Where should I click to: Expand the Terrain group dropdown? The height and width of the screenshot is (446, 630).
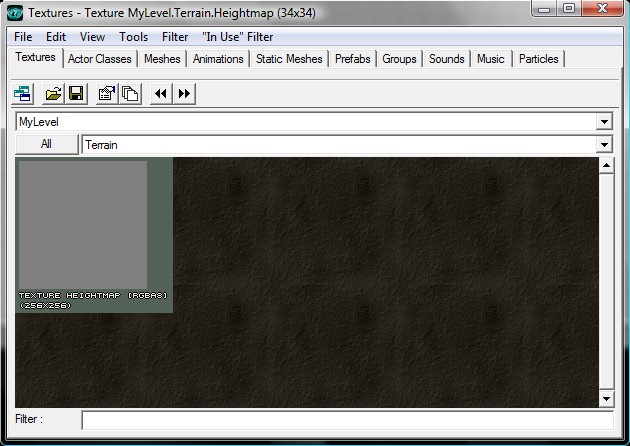coord(603,145)
